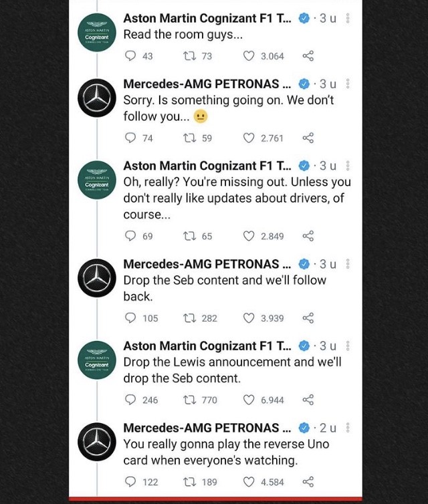428x504 pixels.
Task: Share the "Oh, really? You're missing out" tweet
Action: coord(308,236)
